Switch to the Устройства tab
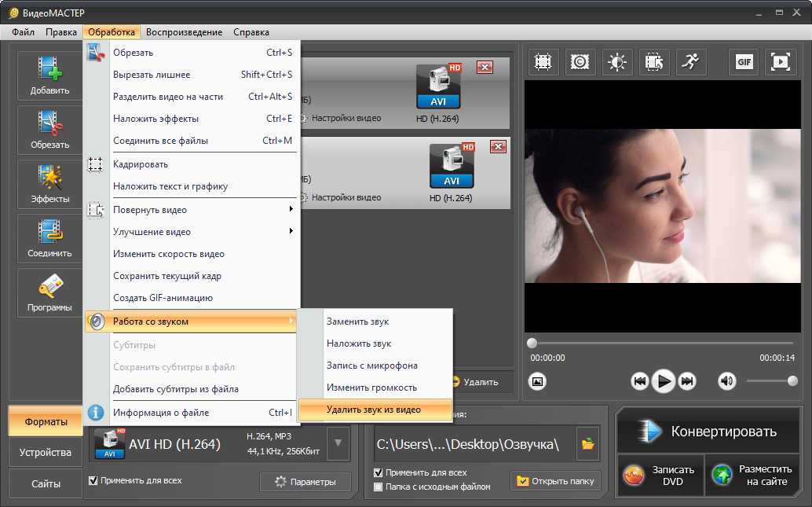 (46, 453)
